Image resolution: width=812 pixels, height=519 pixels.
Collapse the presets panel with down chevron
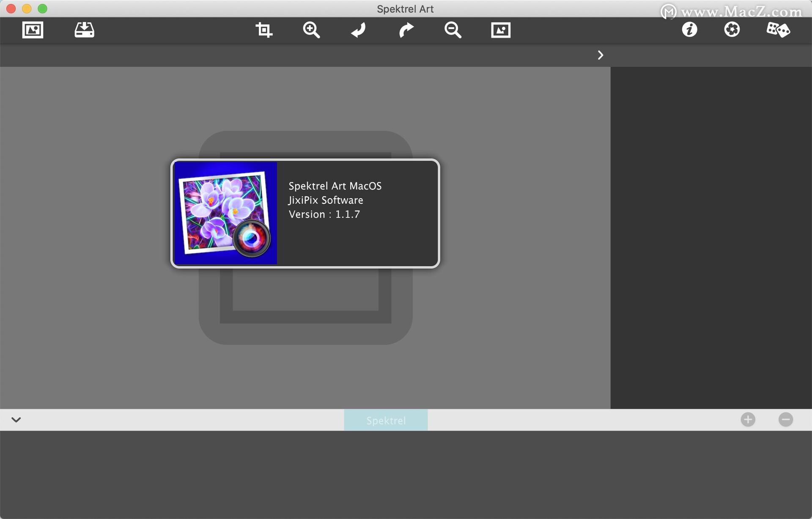pos(16,420)
